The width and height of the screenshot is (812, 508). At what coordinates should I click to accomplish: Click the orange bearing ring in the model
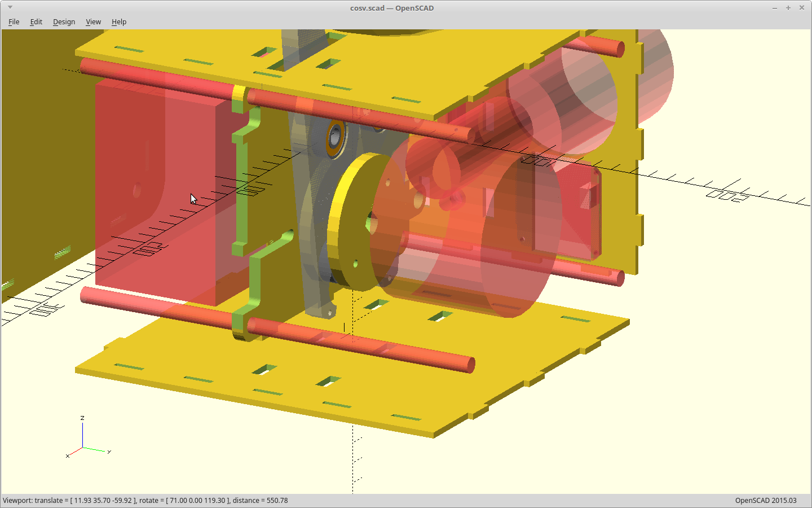(335, 137)
